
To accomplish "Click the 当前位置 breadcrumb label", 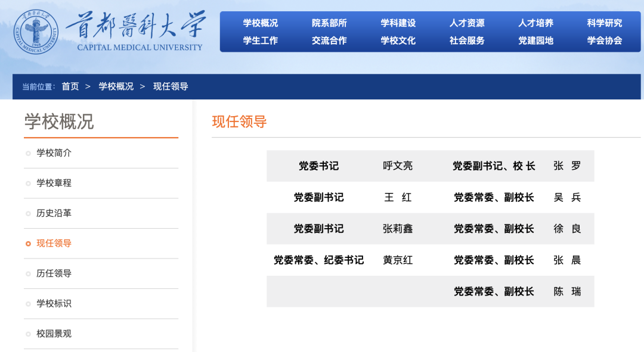I will (38, 86).
